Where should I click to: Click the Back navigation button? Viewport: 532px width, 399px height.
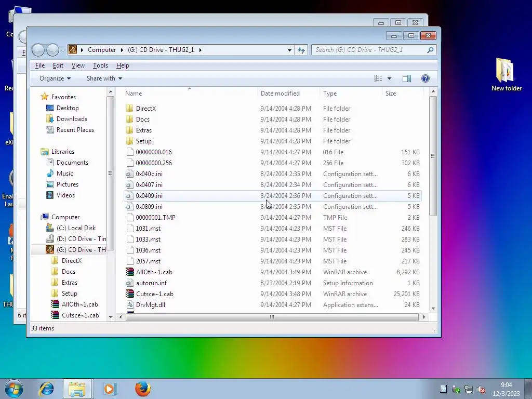38,50
